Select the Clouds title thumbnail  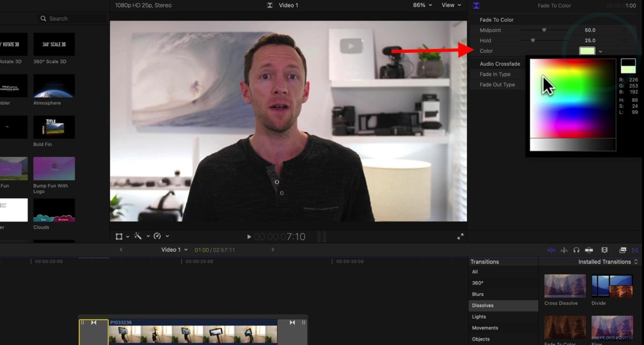(54, 210)
